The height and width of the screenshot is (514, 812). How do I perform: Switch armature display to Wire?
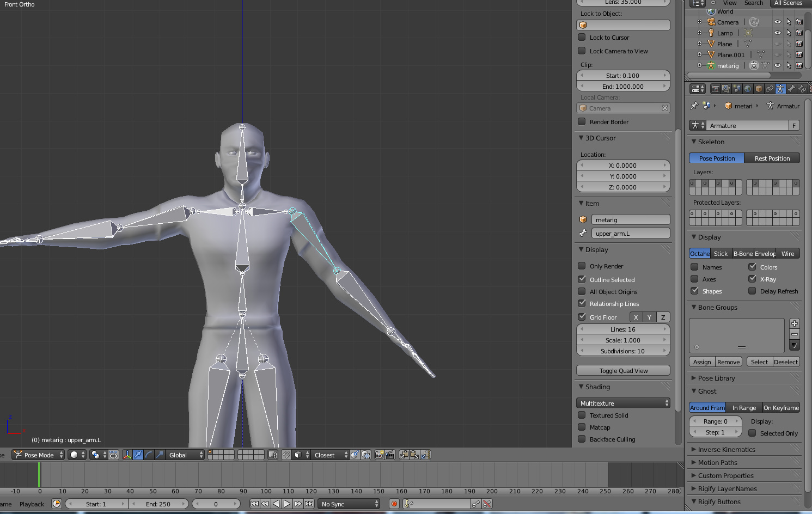[788, 253]
